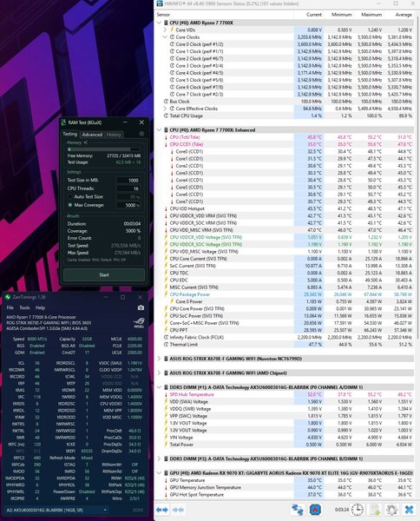420x521 pixels.
Task: Collapse Ryzen 7 7700X Enhanced sensor group
Action: pyautogui.click(x=160, y=130)
